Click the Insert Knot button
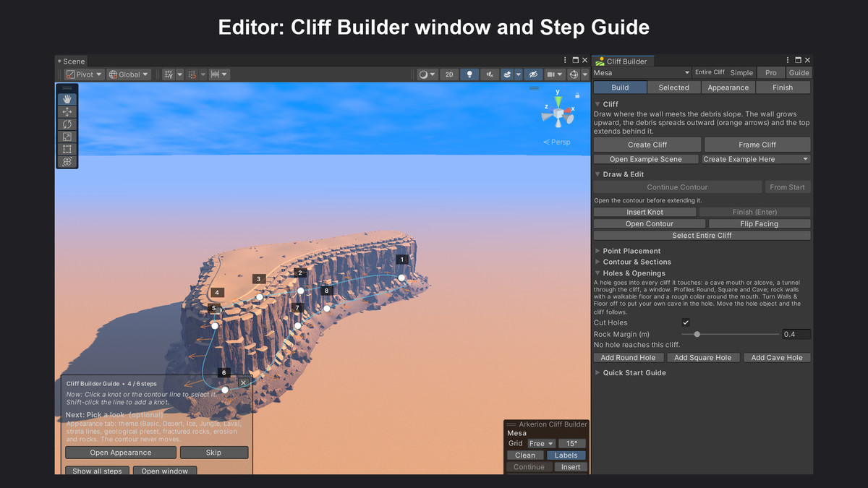Image resolution: width=868 pixels, height=488 pixels. point(644,212)
